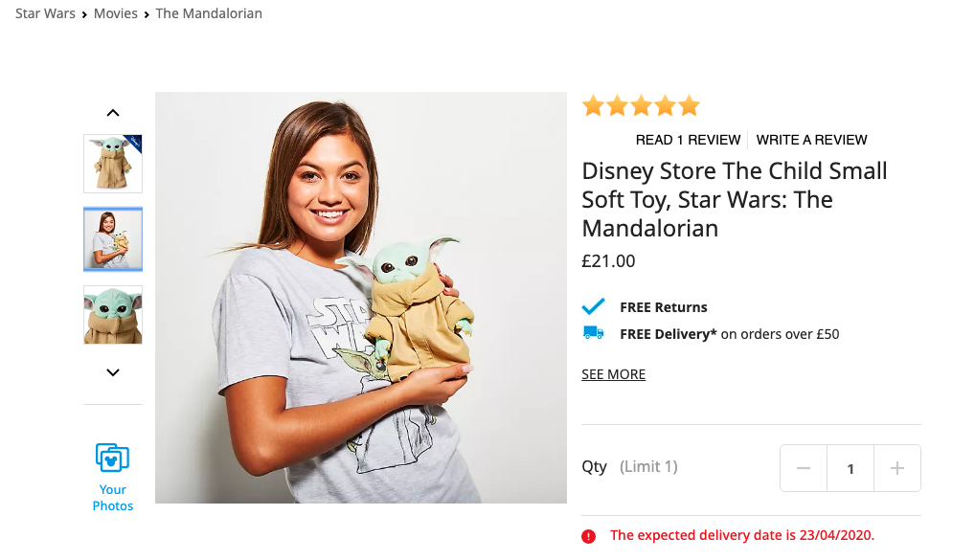Click the WRITE A REVIEW link

click(811, 140)
